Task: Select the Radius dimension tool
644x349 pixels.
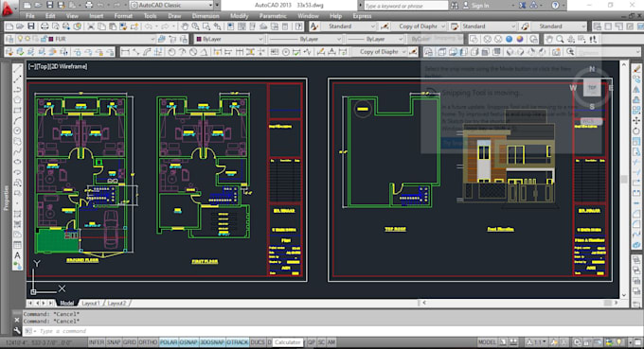Action: coord(171,52)
